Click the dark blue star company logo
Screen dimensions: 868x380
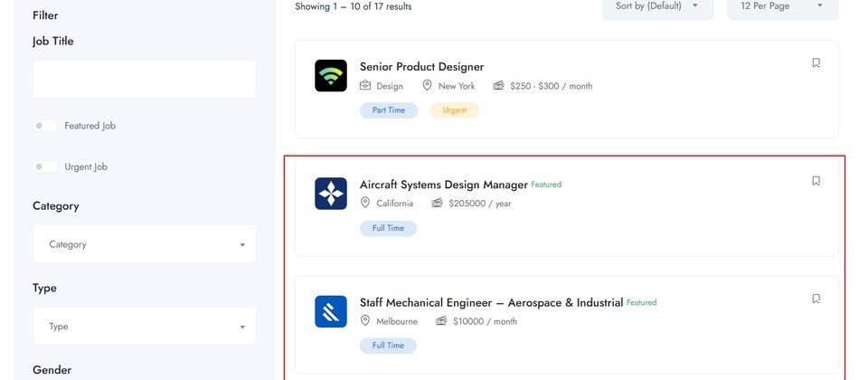(x=331, y=194)
